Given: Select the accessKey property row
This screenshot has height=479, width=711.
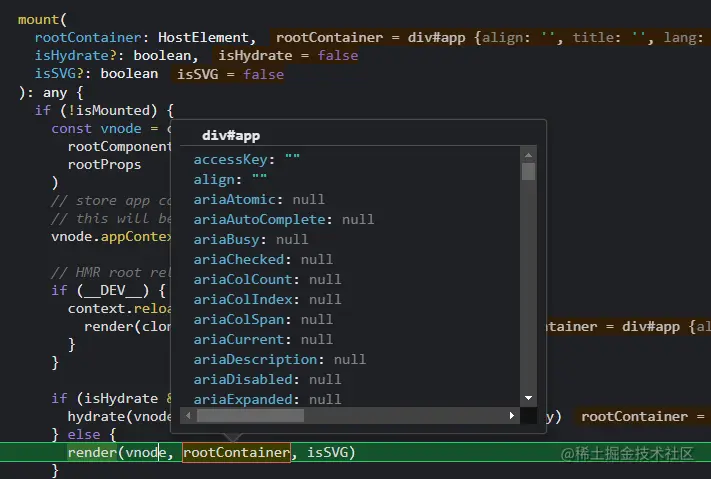Looking at the screenshot, I should click(247, 160).
